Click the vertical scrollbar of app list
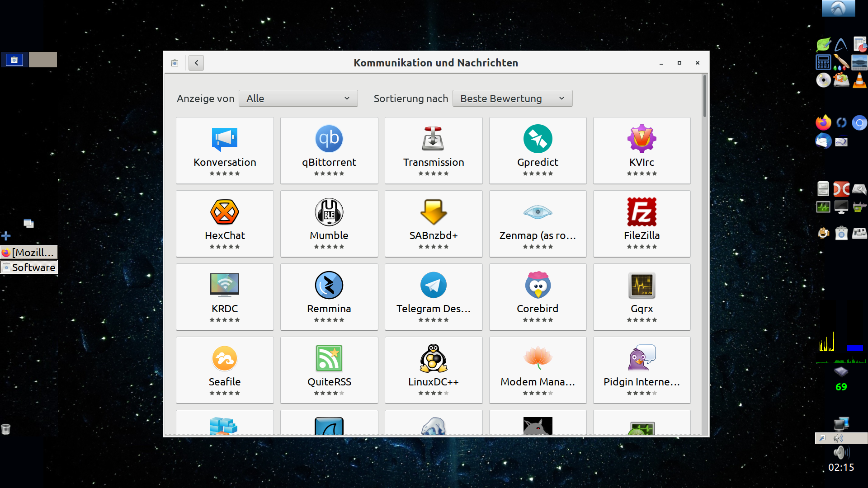This screenshot has width=868, height=488. (x=704, y=96)
